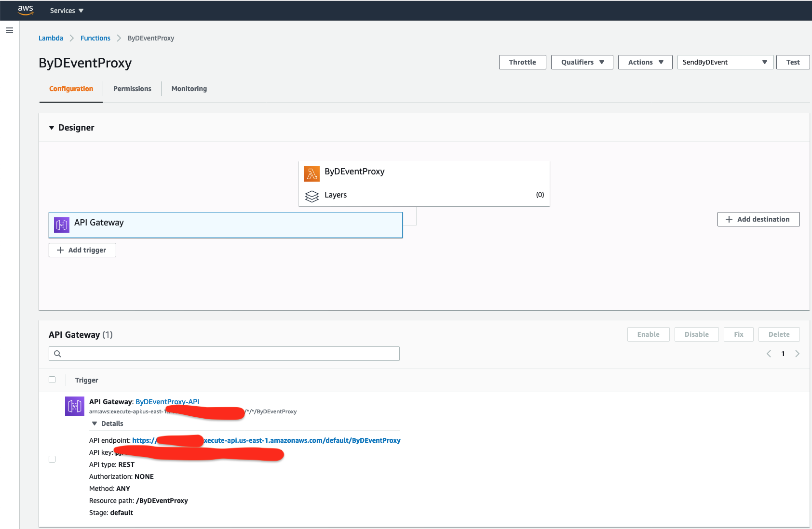This screenshot has height=529, width=812.
Task: Click the 'Resource path: /ByDEventProxy' text
Action: tap(138, 501)
